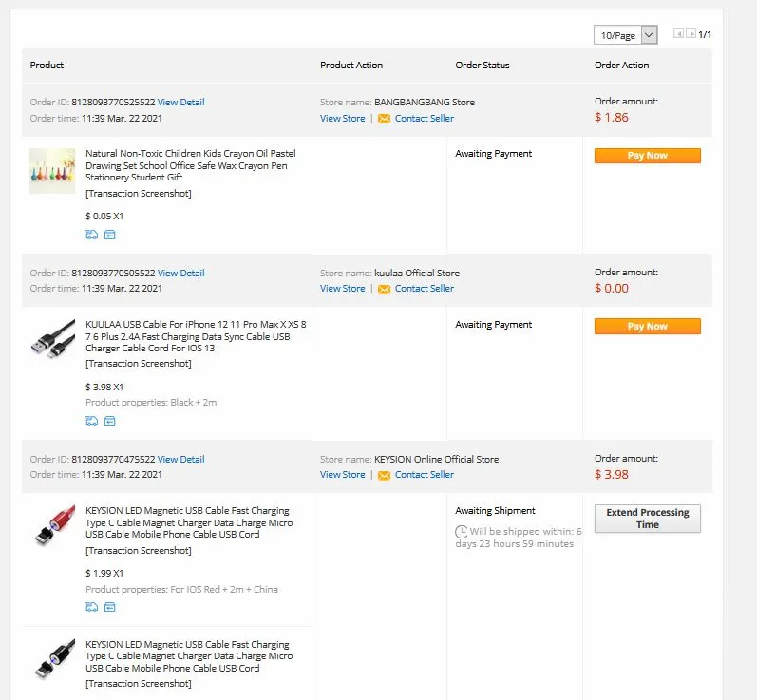
Task: Click the payment card icon under crayon product
Action: tap(110, 235)
